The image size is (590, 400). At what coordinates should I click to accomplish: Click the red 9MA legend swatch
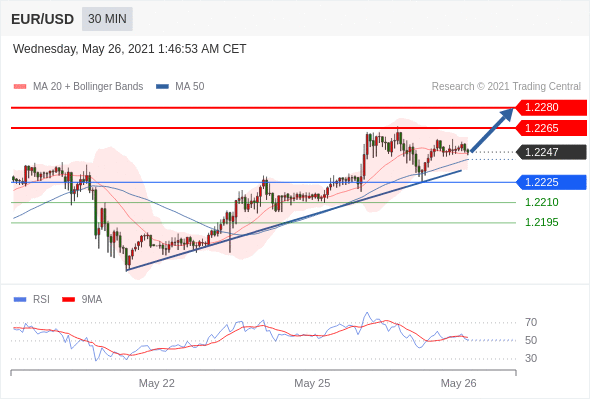(68, 300)
